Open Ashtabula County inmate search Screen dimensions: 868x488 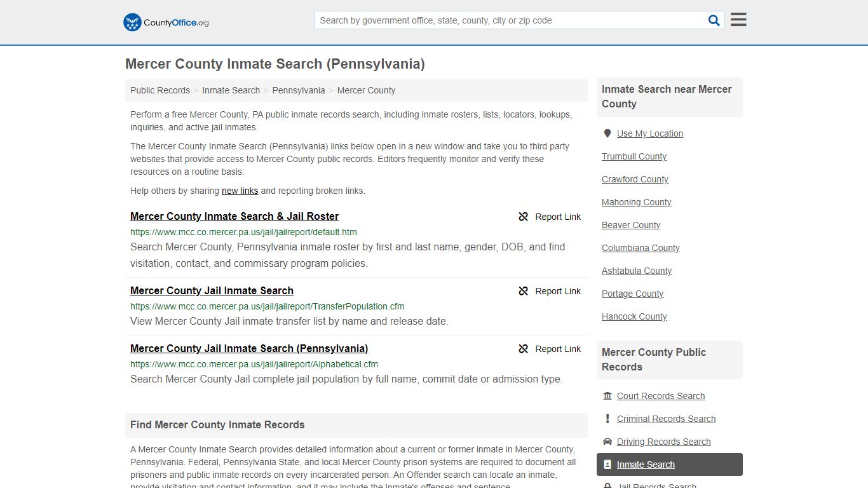(637, 271)
